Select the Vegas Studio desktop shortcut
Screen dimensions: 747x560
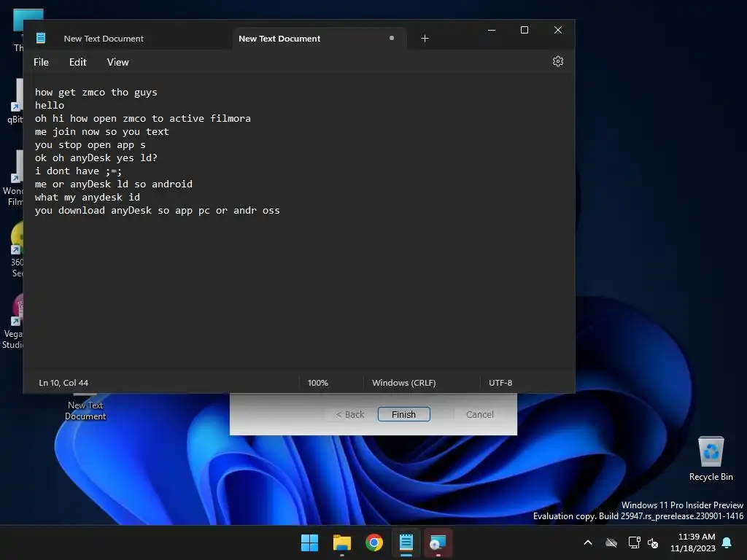point(12,321)
